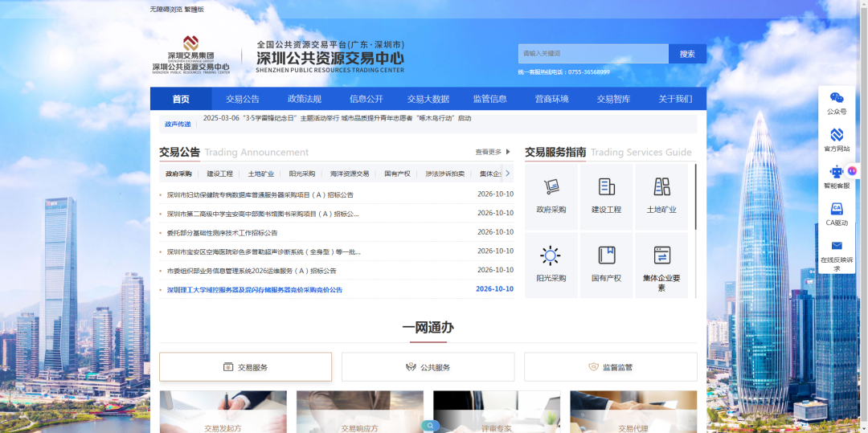868x433 pixels.
Task: Open the CA驱动 icon in sidebar
Action: pyautogui.click(x=837, y=209)
